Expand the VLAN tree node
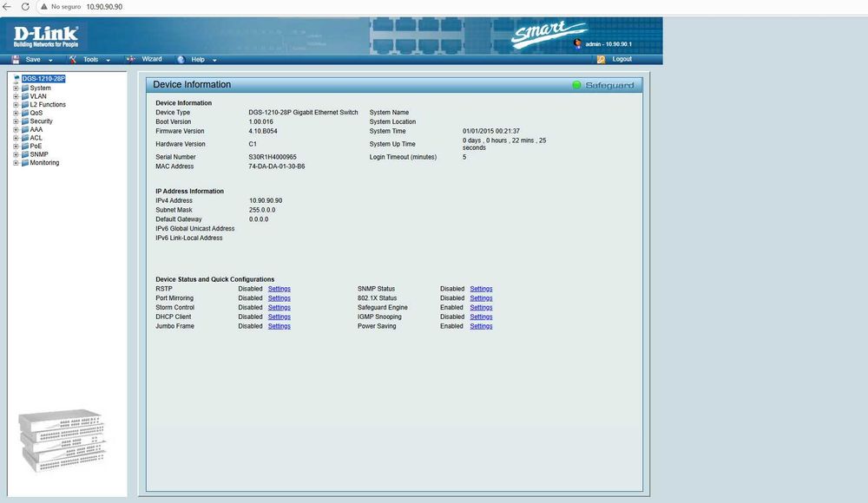 pos(16,96)
